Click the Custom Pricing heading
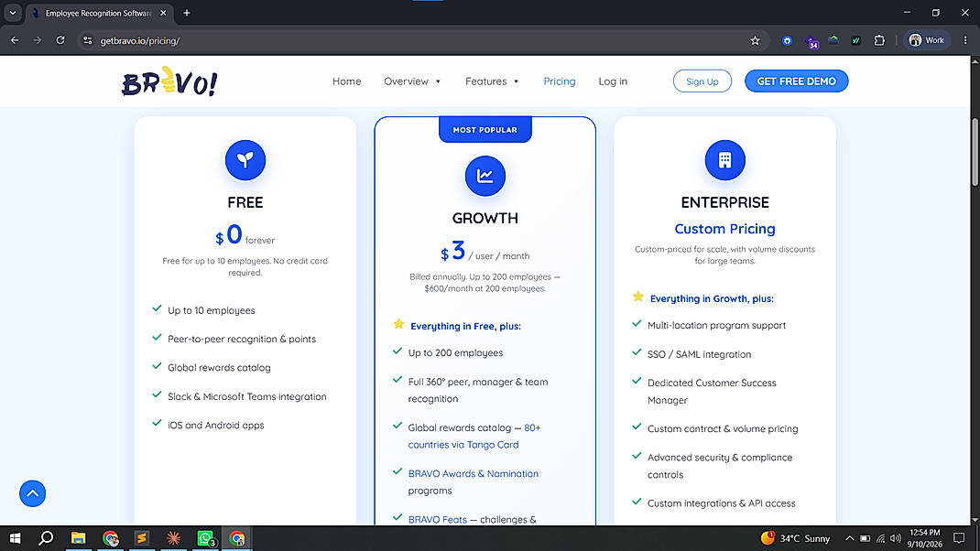The width and height of the screenshot is (980, 551). [x=725, y=229]
